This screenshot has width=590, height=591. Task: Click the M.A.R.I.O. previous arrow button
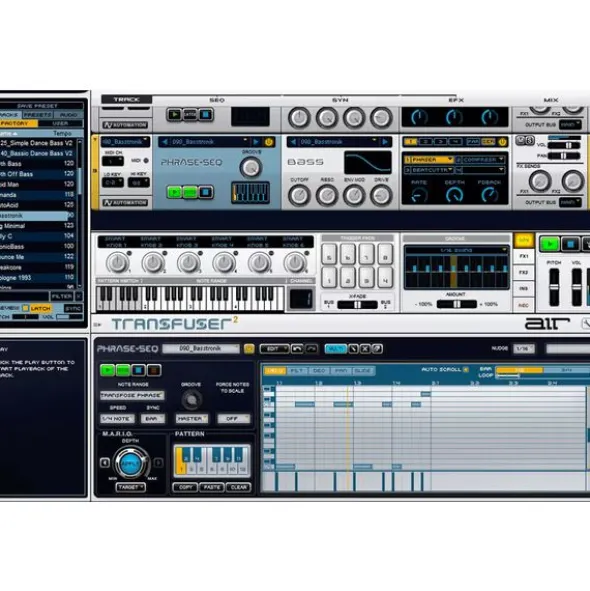(105, 462)
